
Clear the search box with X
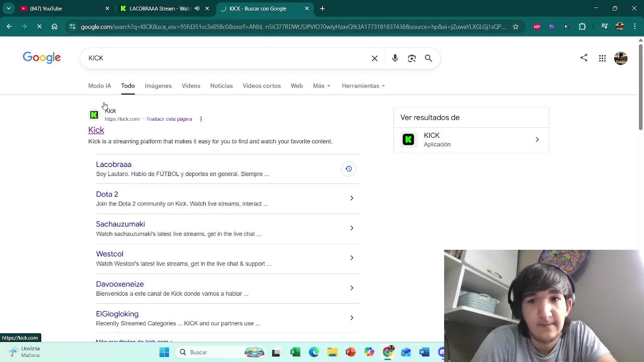coord(374,58)
